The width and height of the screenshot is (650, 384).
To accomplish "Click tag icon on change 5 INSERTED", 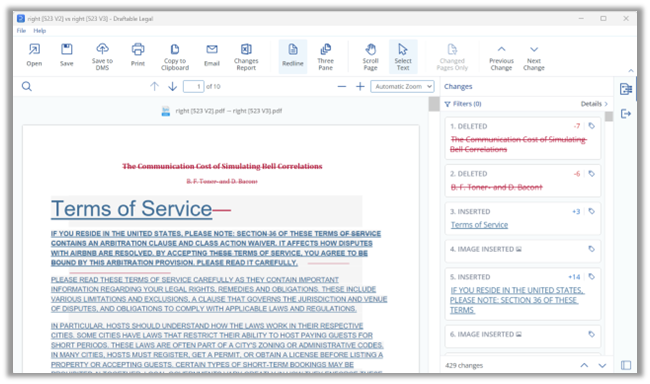I will 592,277.
